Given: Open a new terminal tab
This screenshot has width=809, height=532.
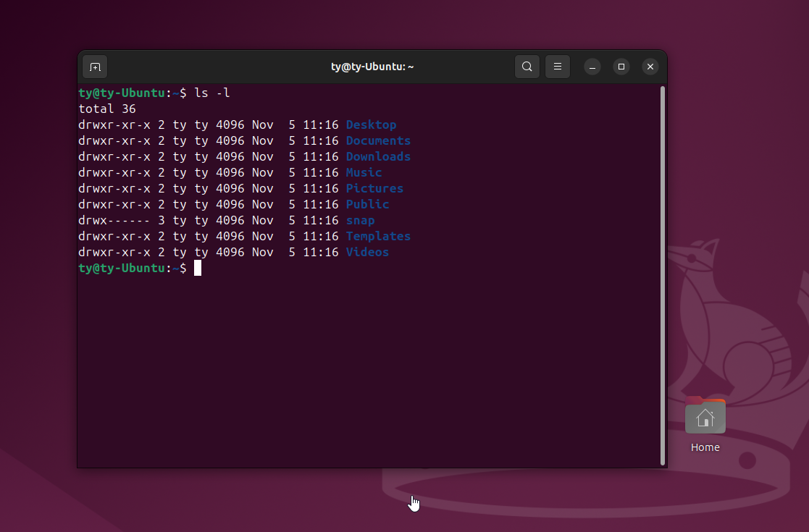Looking at the screenshot, I should pos(95,67).
